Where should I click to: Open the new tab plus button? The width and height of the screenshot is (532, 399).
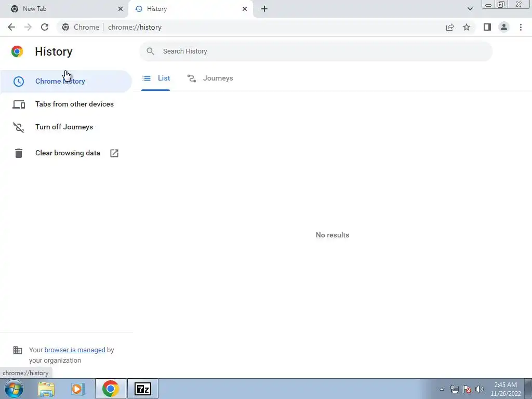tap(264, 9)
